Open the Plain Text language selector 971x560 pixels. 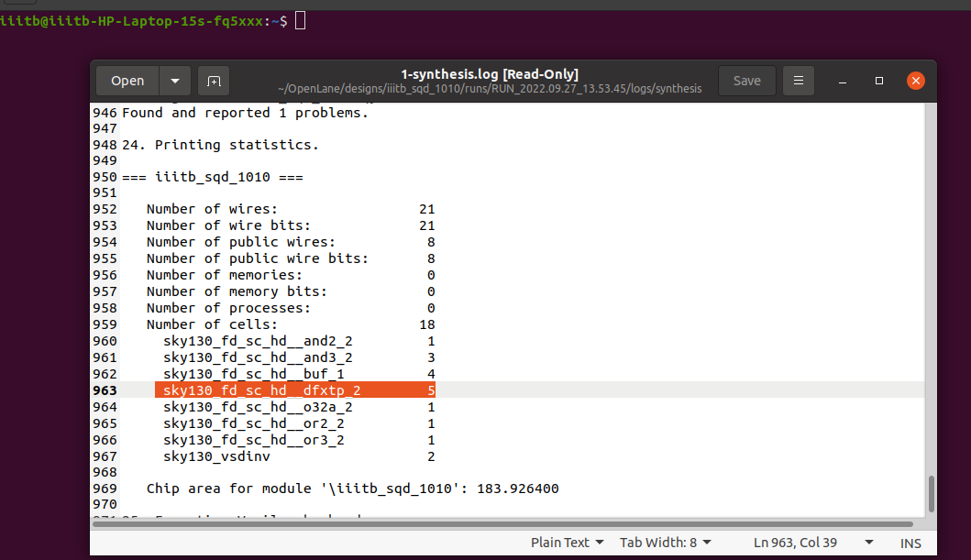pyautogui.click(x=567, y=543)
